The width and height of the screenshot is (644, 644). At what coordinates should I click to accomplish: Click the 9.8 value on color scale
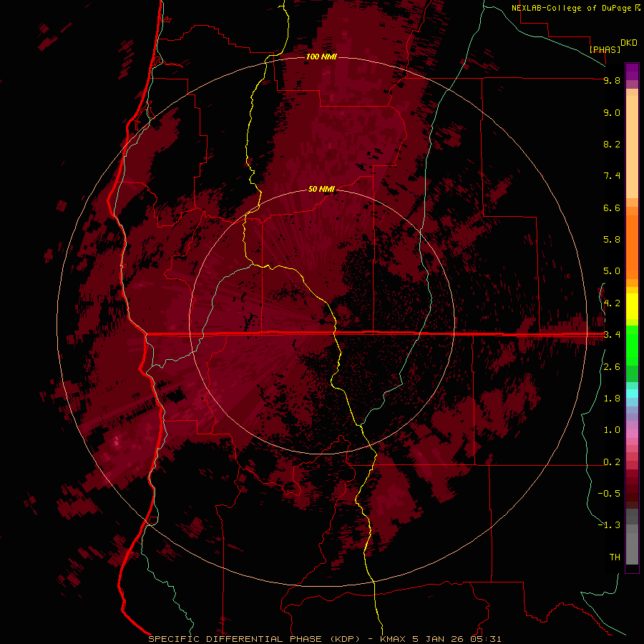click(612, 80)
